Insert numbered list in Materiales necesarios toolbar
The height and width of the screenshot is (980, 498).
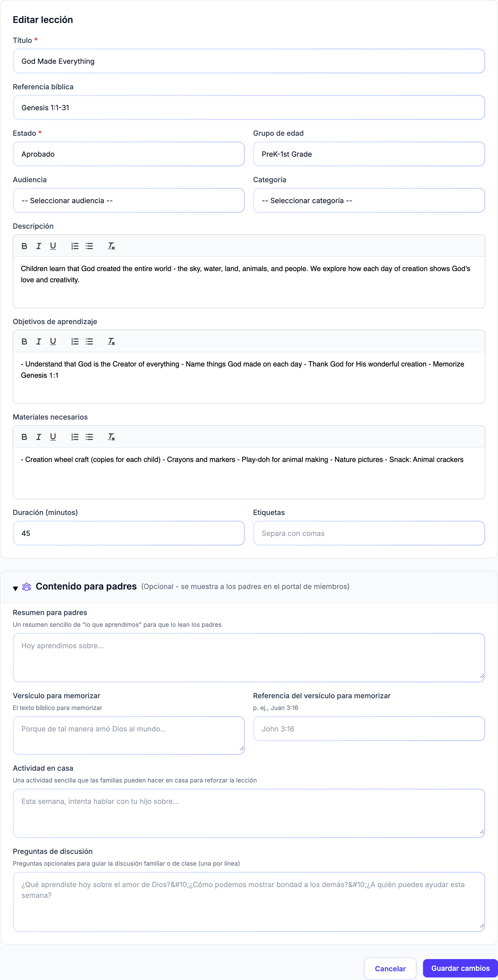pyautogui.click(x=75, y=437)
